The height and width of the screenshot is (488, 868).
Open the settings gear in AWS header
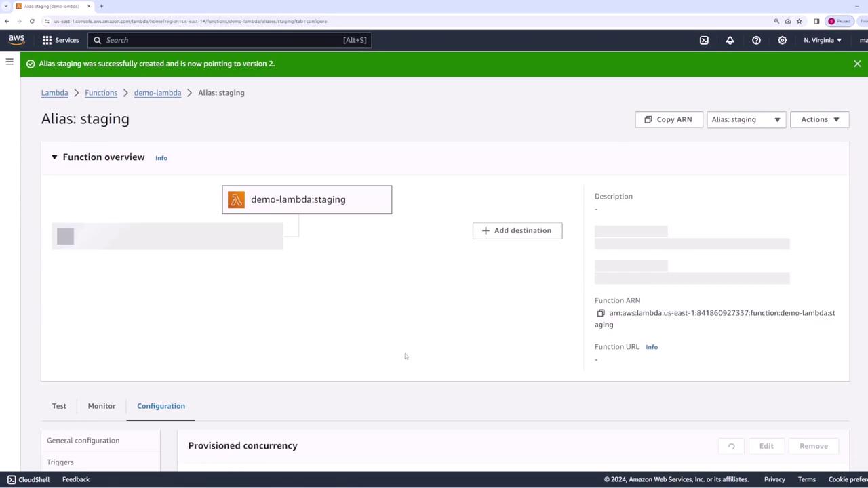[782, 40]
